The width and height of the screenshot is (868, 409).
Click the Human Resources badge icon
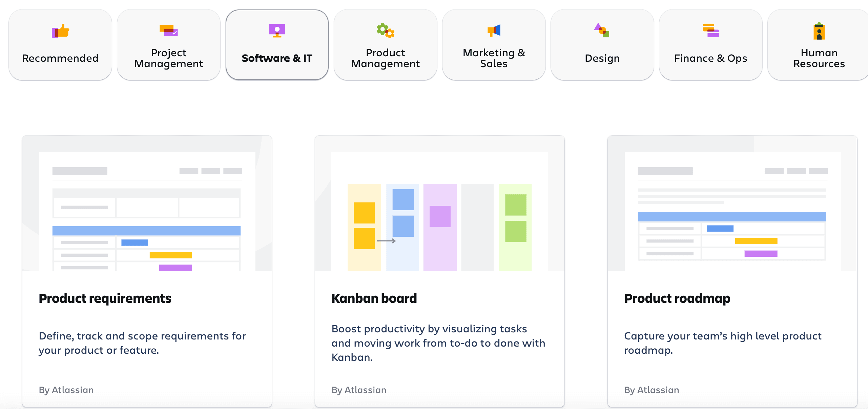pos(819,31)
